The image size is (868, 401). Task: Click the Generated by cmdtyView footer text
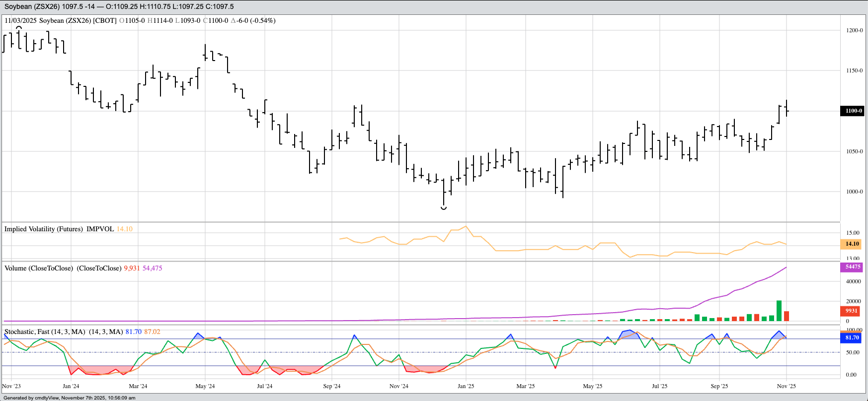tap(70, 398)
